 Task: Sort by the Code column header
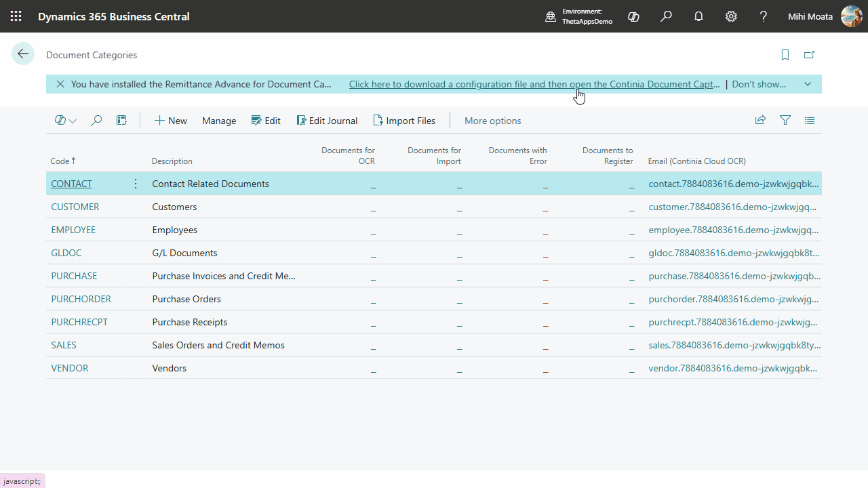click(x=63, y=161)
